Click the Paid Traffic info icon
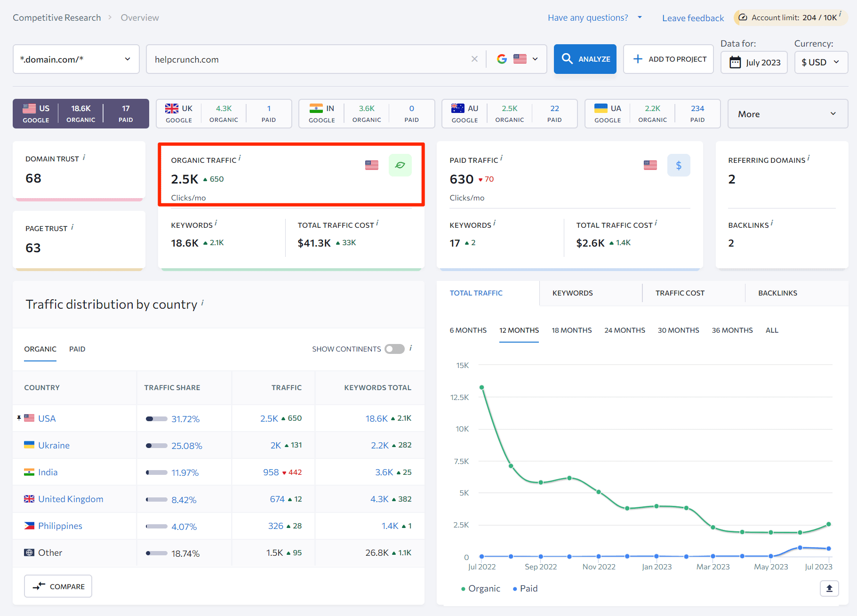Viewport: 857px width, 616px height. click(x=501, y=159)
